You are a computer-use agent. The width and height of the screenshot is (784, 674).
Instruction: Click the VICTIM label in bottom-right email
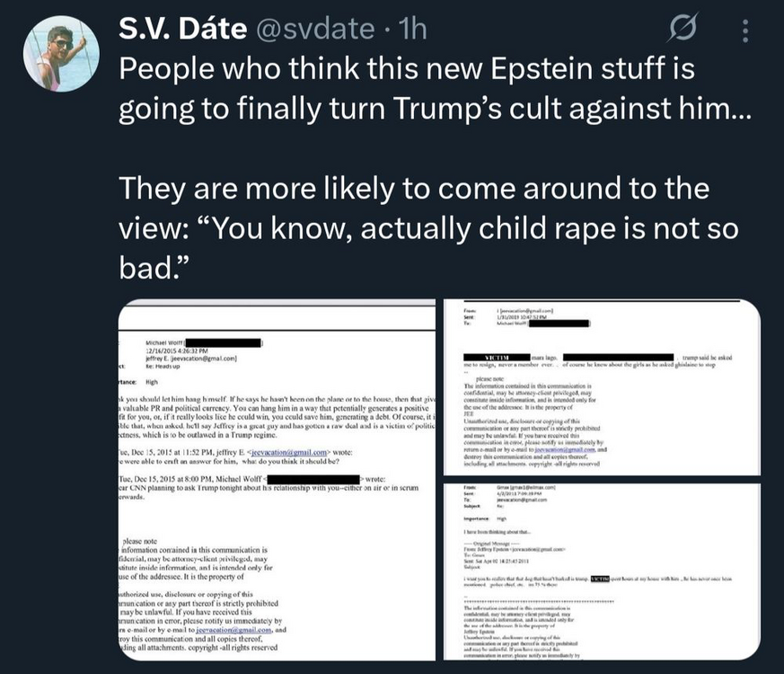(599, 581)
